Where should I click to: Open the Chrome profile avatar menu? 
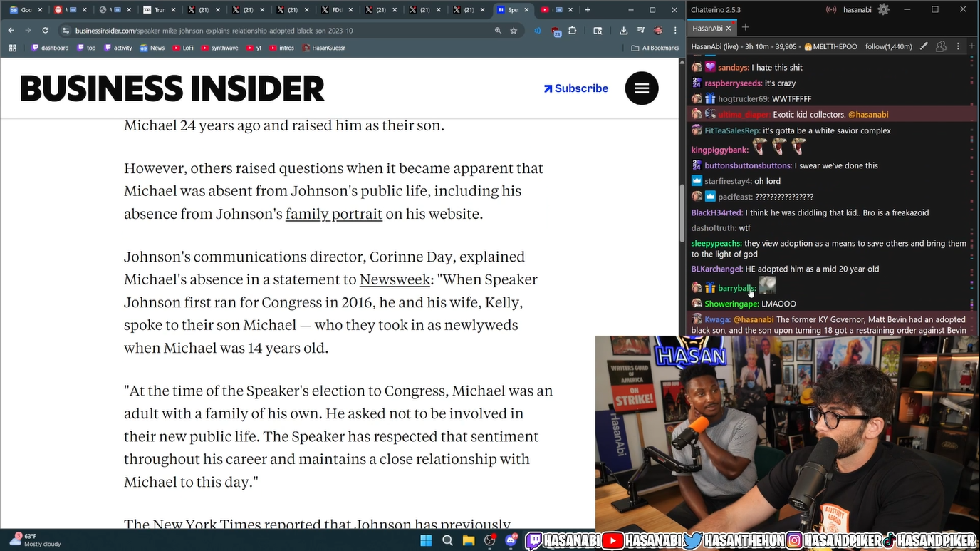[658, 31]
